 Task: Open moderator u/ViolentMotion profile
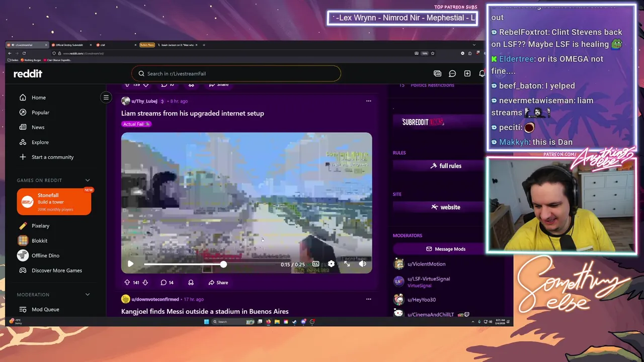click(x=426, y=264)
